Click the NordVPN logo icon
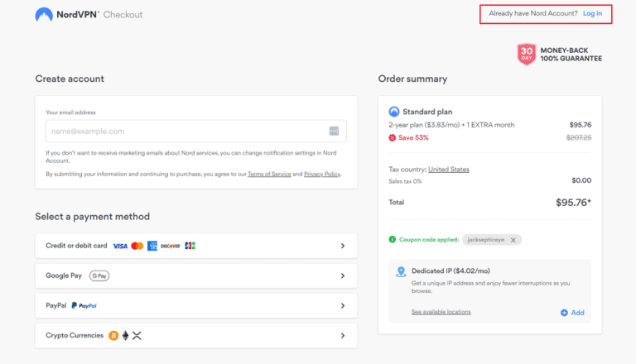 pyautogui.click(x=45, y=15)
